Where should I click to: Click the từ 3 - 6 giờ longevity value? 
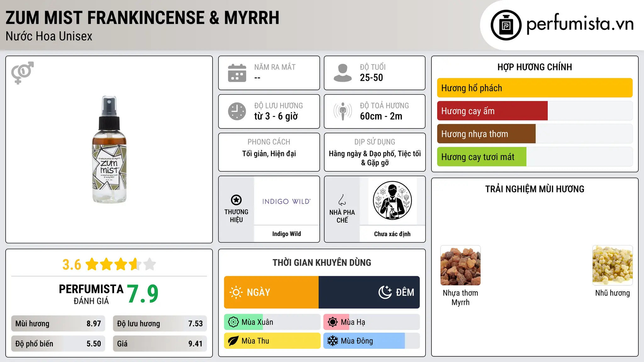(x=276, y=116)
